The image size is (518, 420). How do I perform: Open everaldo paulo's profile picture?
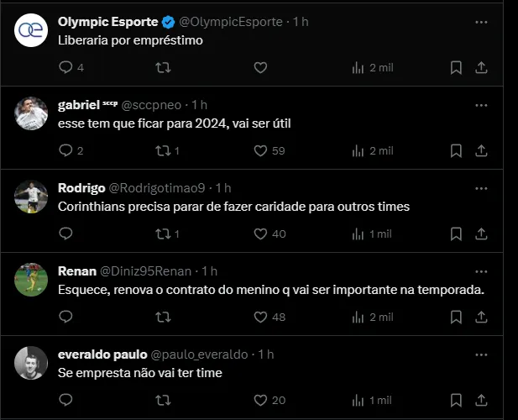31,363
